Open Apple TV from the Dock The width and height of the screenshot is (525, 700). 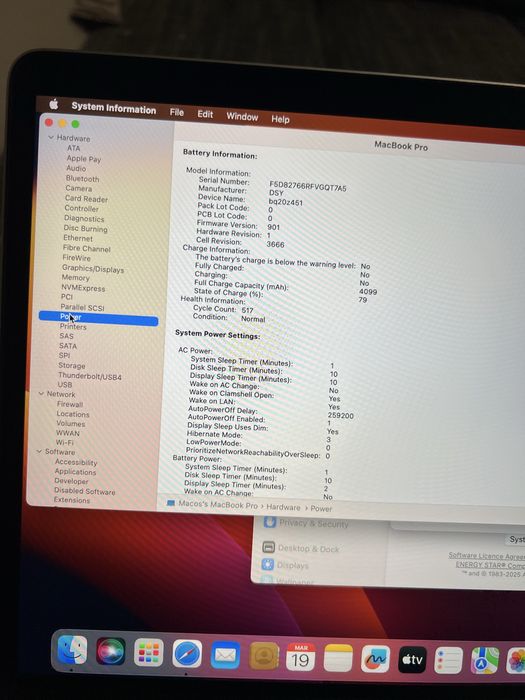click(x=412, y=659)
